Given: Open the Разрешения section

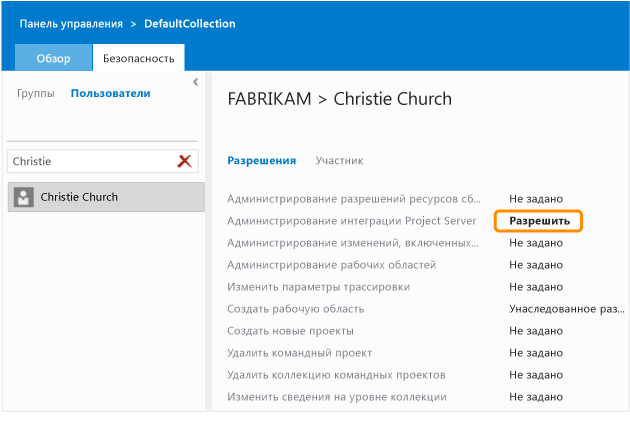Looking at the screenshot, I should click(x=262, y=160).
